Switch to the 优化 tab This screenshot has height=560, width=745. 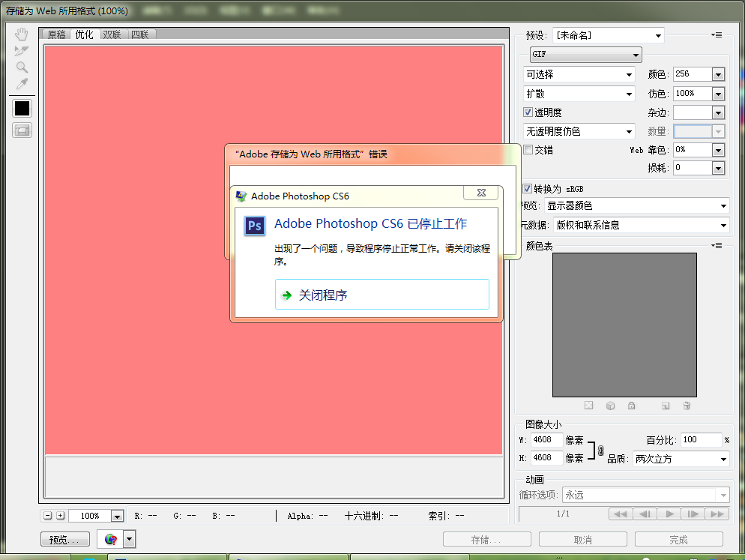84,34
